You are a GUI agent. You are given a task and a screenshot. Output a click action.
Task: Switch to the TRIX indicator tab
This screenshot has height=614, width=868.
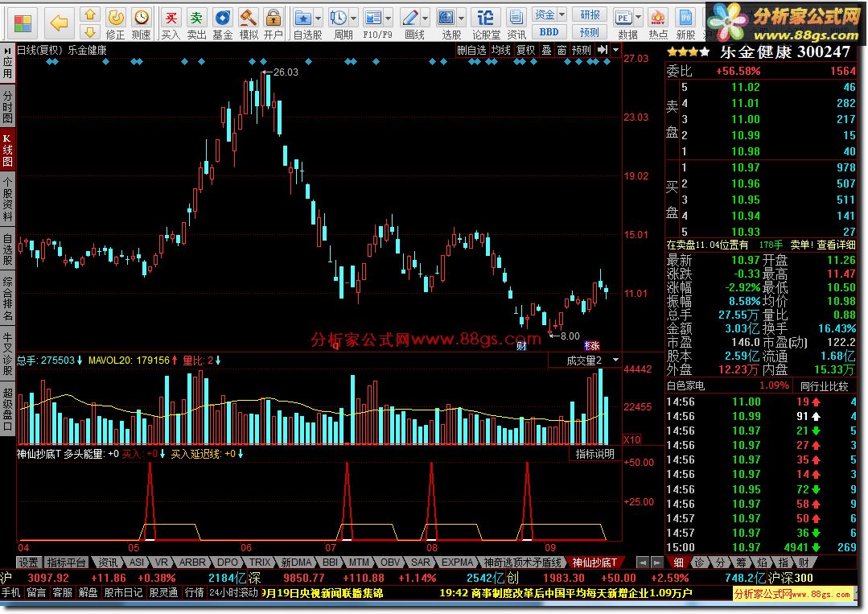[260, 562]
